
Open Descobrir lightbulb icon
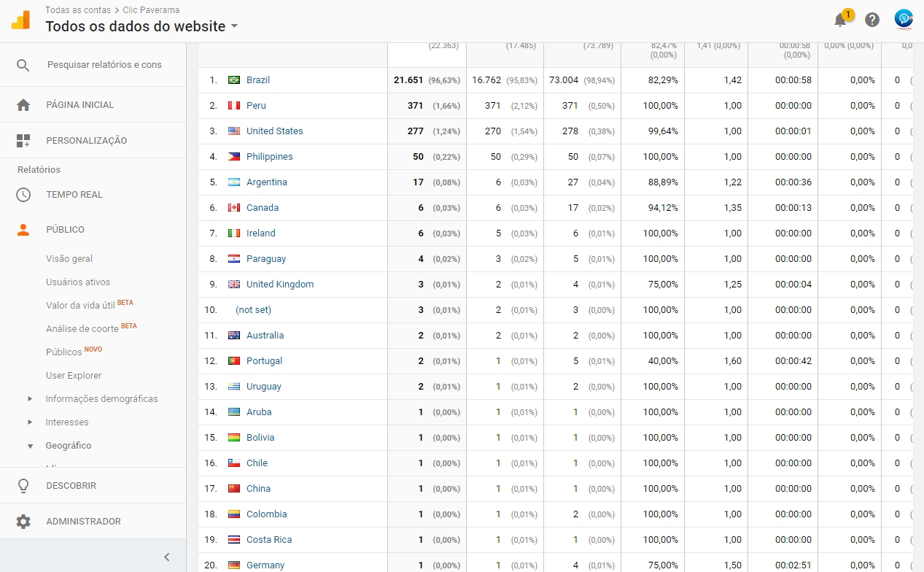pos(23,486)
